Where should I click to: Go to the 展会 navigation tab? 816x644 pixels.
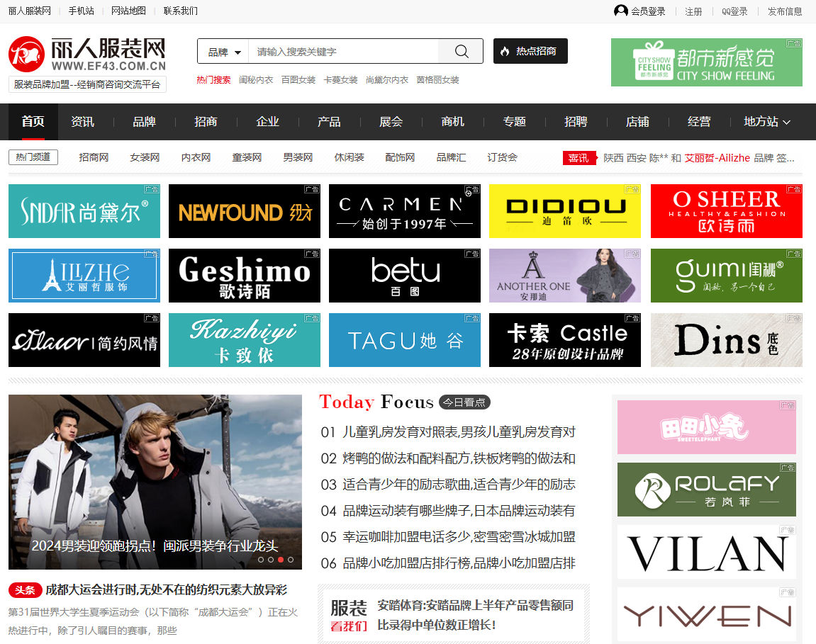coord(391,122)
